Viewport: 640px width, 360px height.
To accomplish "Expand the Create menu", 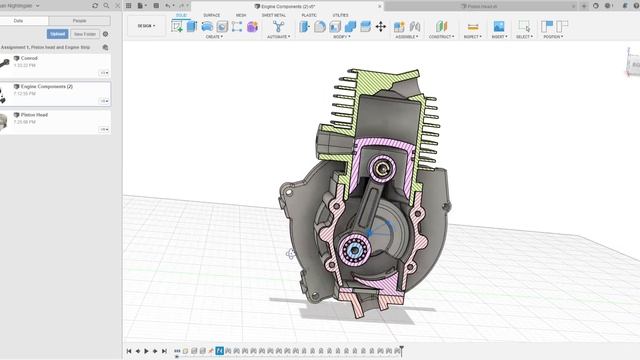I will pyautogui.click(x=214, y=37).
